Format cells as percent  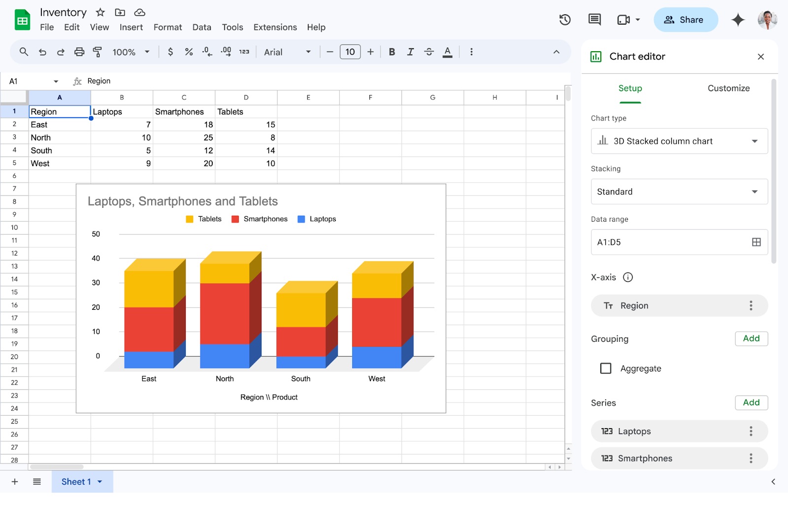189,52
